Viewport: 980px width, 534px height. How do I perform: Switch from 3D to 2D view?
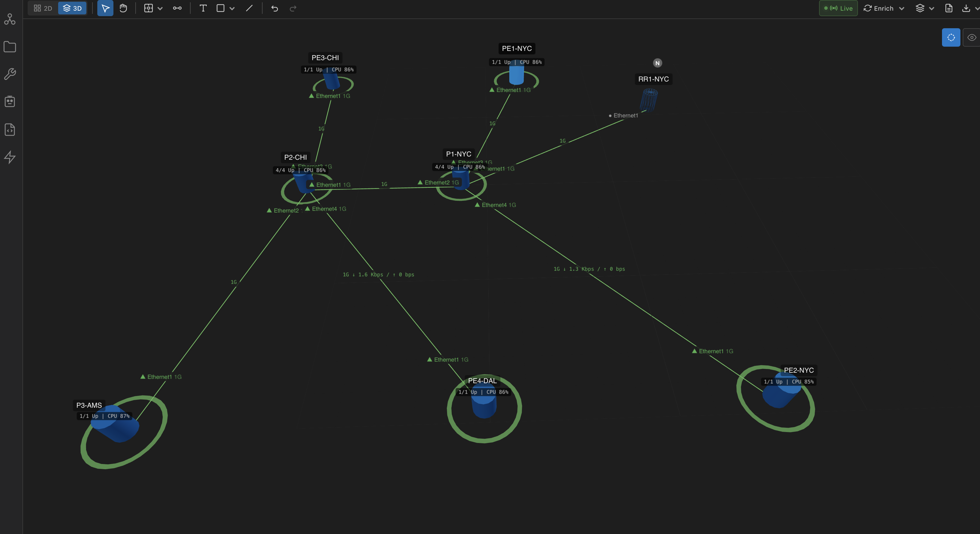pyautogui.click(x=43, y=8)
